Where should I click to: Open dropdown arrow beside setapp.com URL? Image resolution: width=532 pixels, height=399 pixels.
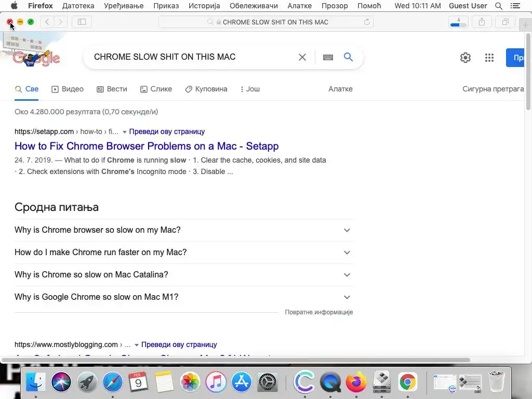click(125, 132)
